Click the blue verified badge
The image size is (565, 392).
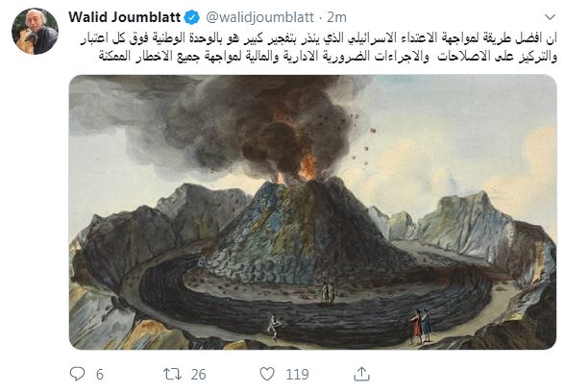coord(192,17)
